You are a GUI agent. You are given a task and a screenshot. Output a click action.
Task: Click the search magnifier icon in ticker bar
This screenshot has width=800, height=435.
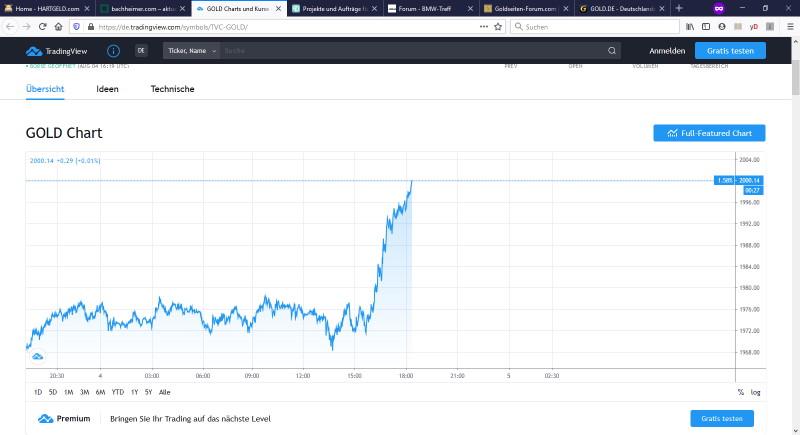[612, 50]
